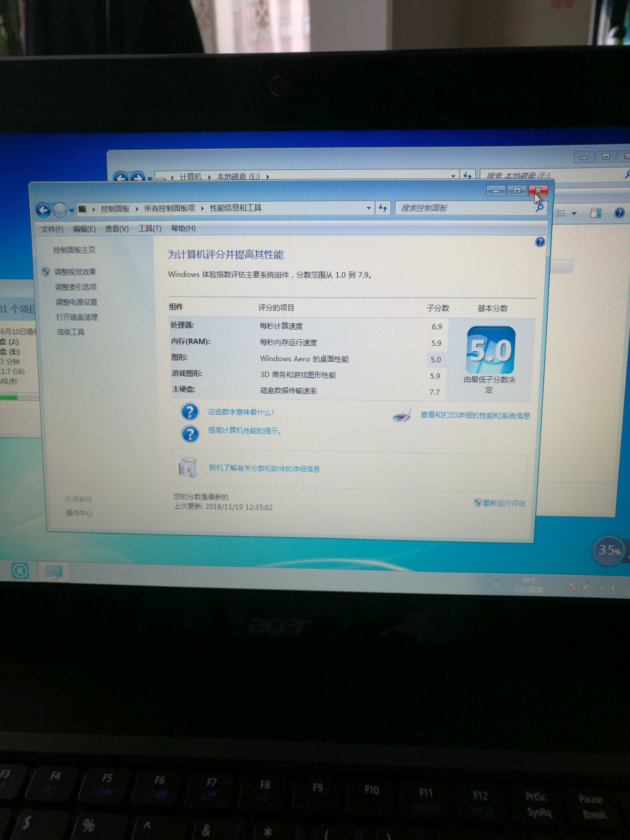
Task: Open 调整视觉效果 in the sidebar
Action: 75,272
